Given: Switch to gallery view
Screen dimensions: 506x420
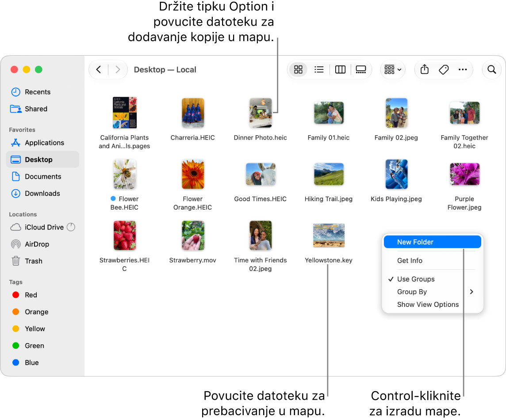Looking at the screenshot, I should point(361,69).
